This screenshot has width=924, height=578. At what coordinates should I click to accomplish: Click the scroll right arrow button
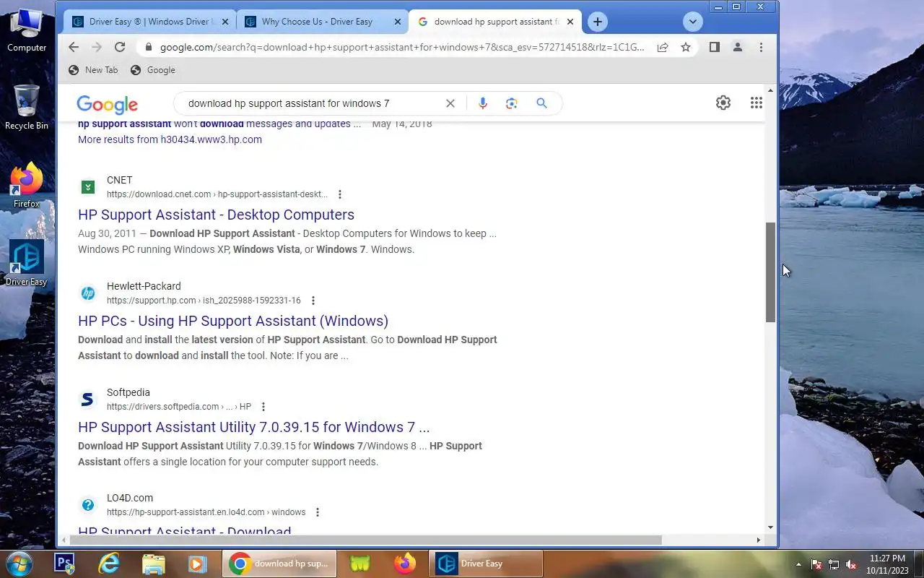tap(758, 540)
